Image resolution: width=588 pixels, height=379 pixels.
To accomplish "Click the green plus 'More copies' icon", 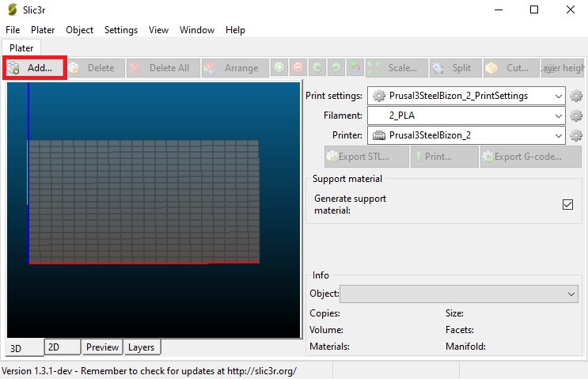I will [x=279, y=68].
